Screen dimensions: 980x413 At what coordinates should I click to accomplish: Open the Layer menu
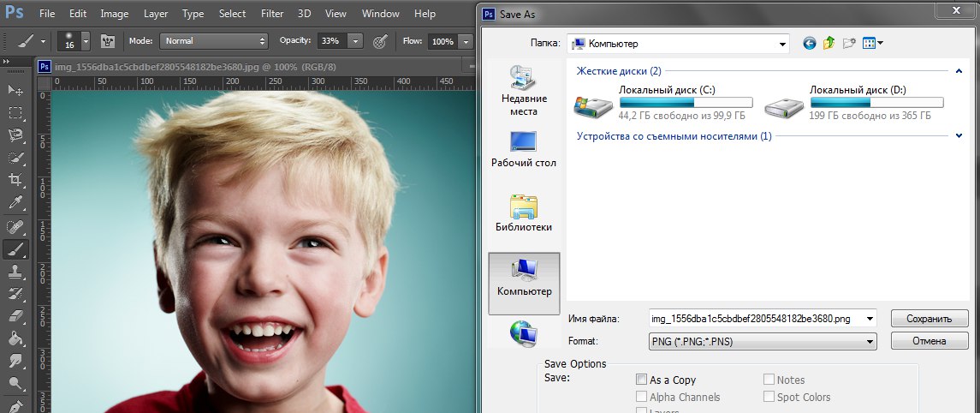click(x=156, y=13)
